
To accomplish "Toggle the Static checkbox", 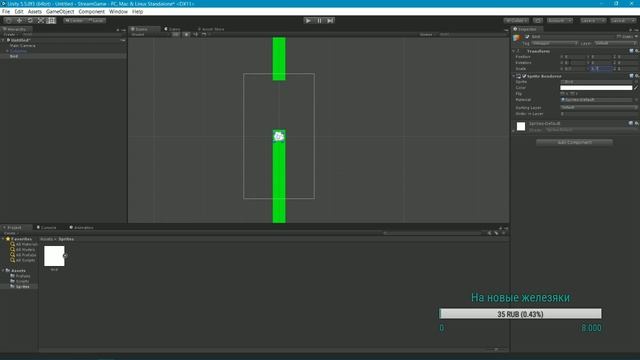I will click(619, 37).
